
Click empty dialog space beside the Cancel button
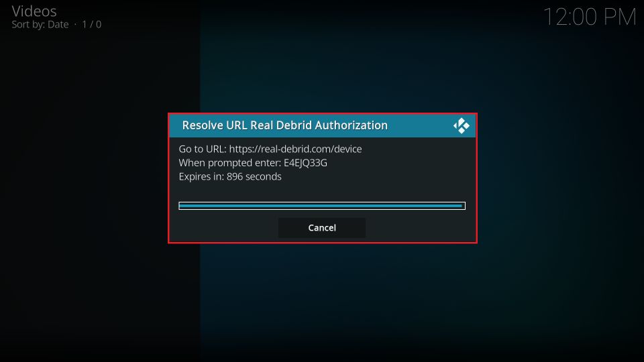coord(419,228)
